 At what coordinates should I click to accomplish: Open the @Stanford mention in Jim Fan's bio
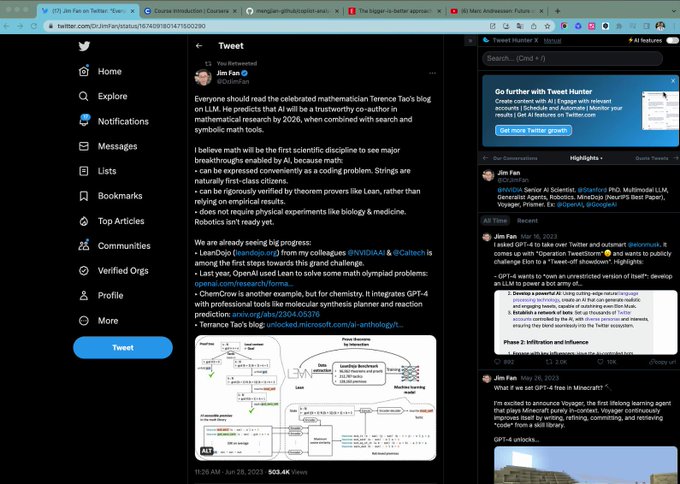[592, 190]
